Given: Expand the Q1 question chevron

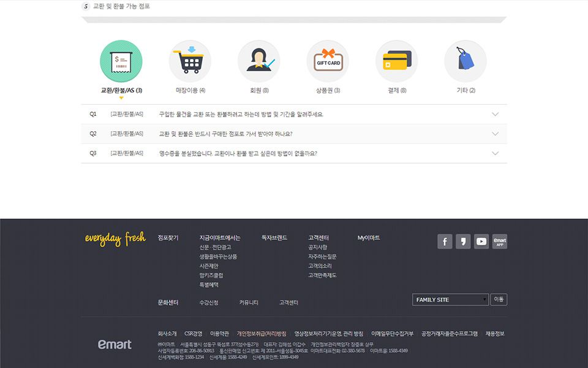Looking at the screenshot, I should pos(495,115).
